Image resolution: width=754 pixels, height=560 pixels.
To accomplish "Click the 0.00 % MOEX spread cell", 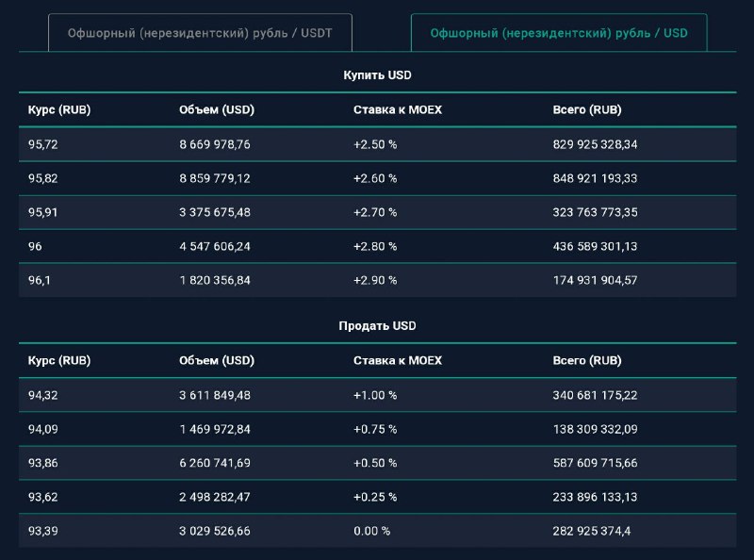I will [371, 531].
